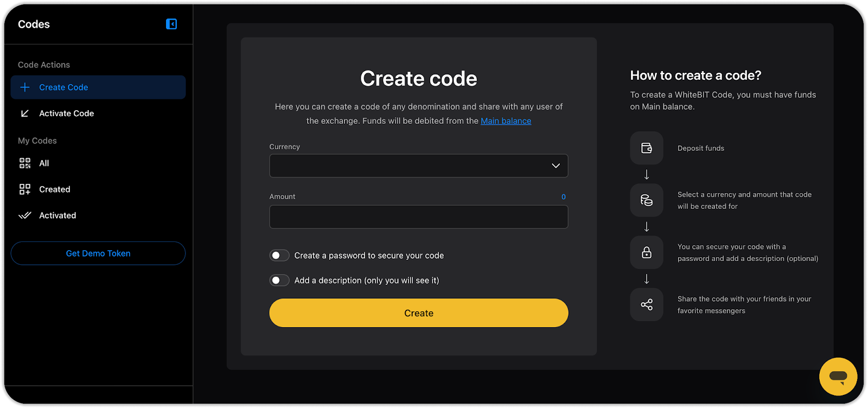This screenshot has width=868, height=408.
Task: Select Created under My Codes
Action: pyautogui.click(x=55, y=189)
